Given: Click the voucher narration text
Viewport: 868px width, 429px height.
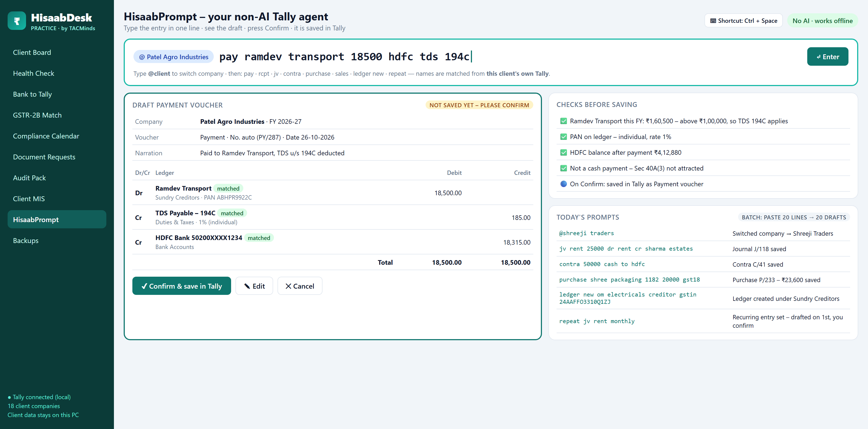Looking at the screenshot, I should tap(272, 153).
